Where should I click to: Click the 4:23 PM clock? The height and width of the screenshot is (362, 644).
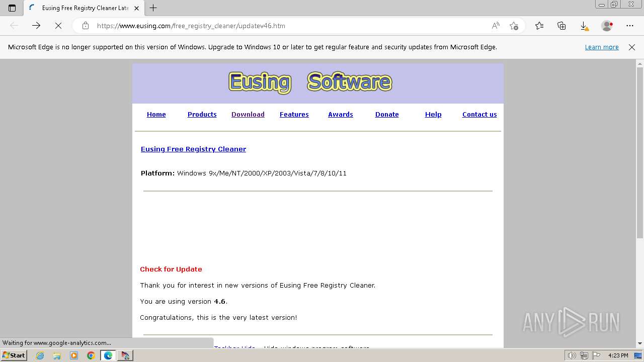(x=618, y=355)
